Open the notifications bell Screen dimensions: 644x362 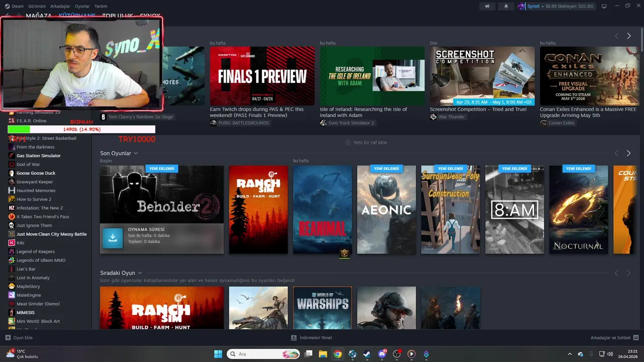coord(506,6)
